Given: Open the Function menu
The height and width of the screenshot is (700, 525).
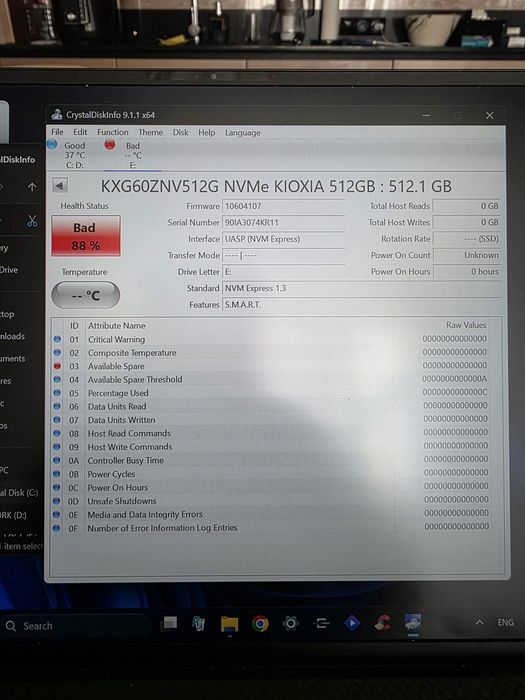Looking at the screenshot, I should [x=112, y=132].
